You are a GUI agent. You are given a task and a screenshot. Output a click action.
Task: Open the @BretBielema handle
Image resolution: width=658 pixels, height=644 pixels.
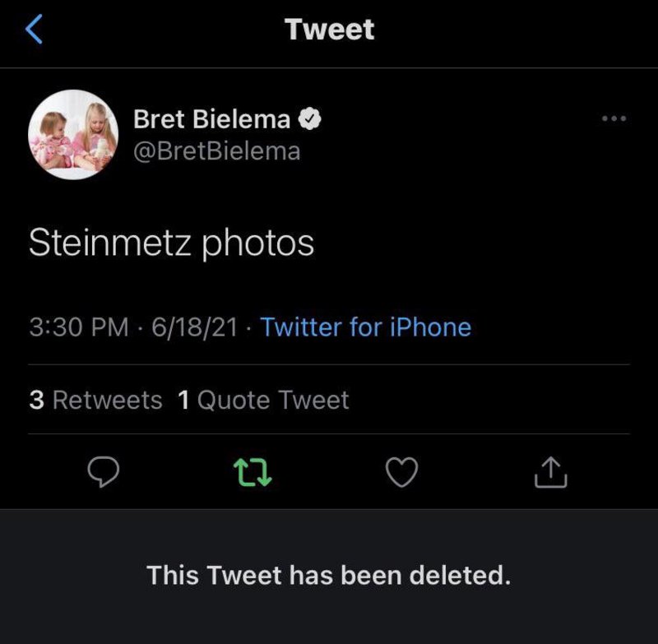click(x=216, y=151)
